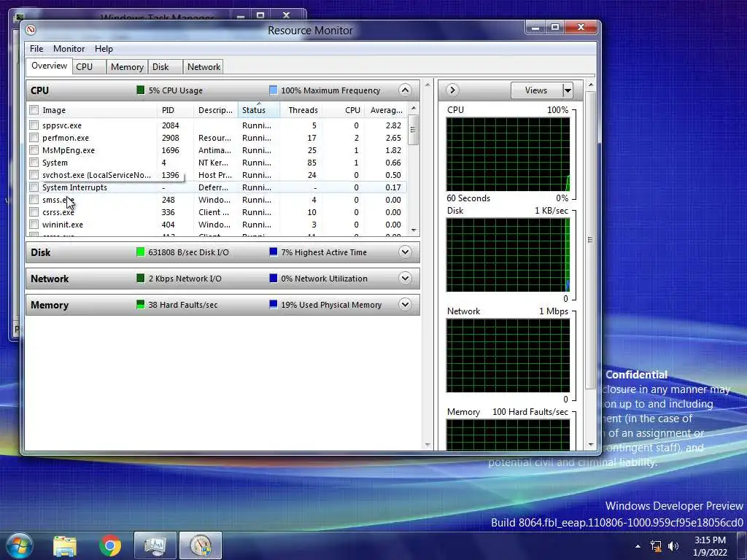Sort by Threads column header
This screenshot has width=747, height=560.
click(301, 110)
